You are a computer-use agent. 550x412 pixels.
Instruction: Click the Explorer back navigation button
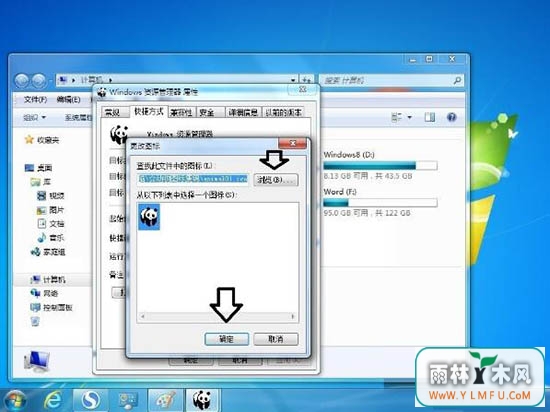(21, 81)
